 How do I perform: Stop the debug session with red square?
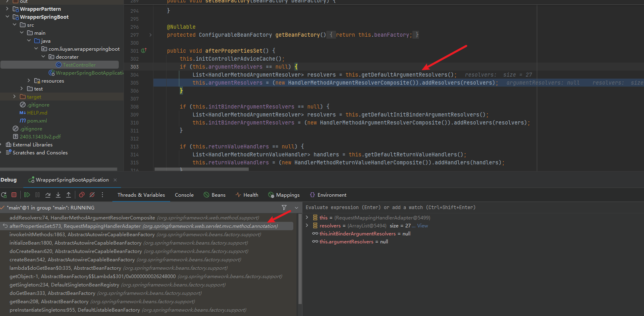(14, 195)
